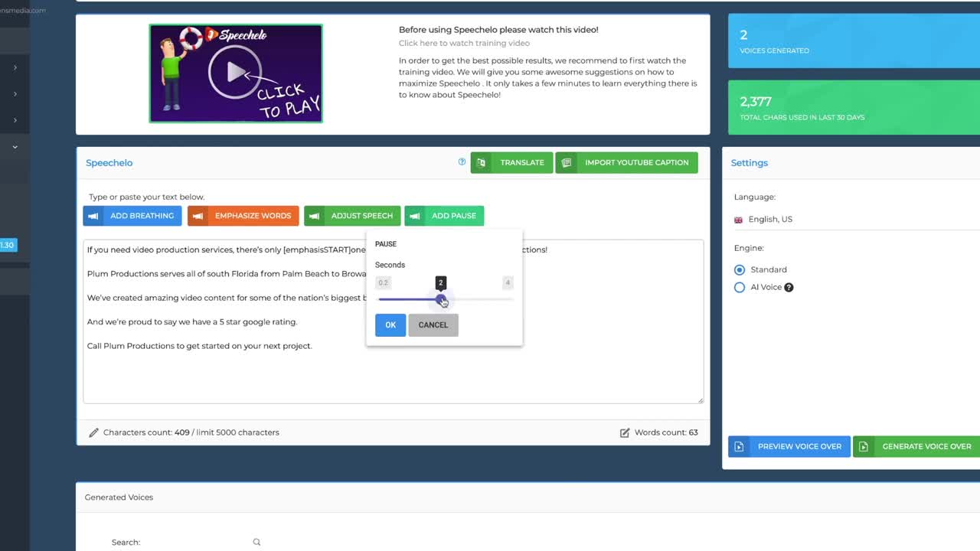Click the Settings panel heading
Screen dimensions: 980x551
(x=749, y=163)
